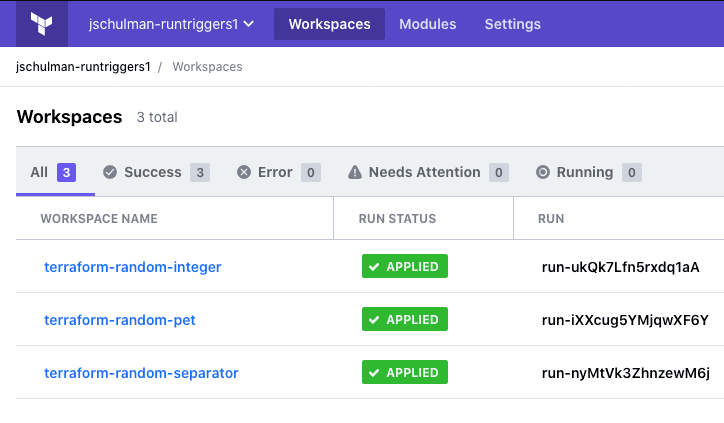
Task: Go to the Workspaces nav item
Action: (x=329, y=24)
